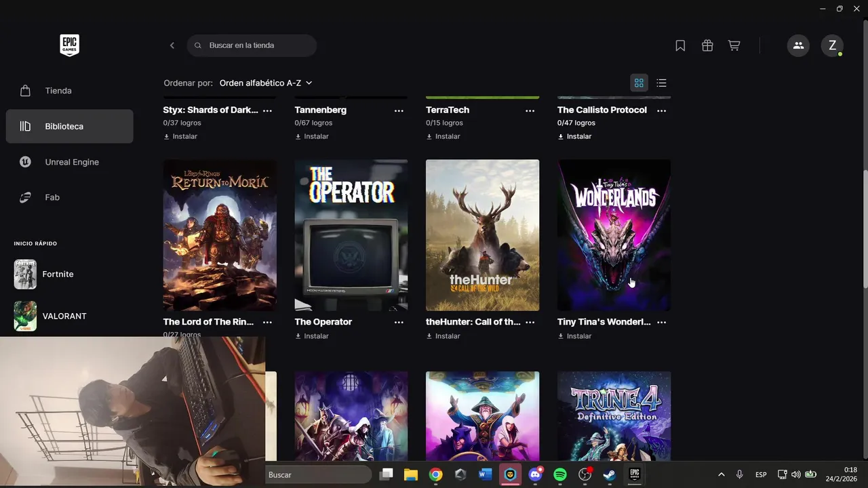Viewport: 868px width, 488px height.
Task: Open theHunter: Call of the Wild cover
Action: (482, 235)
